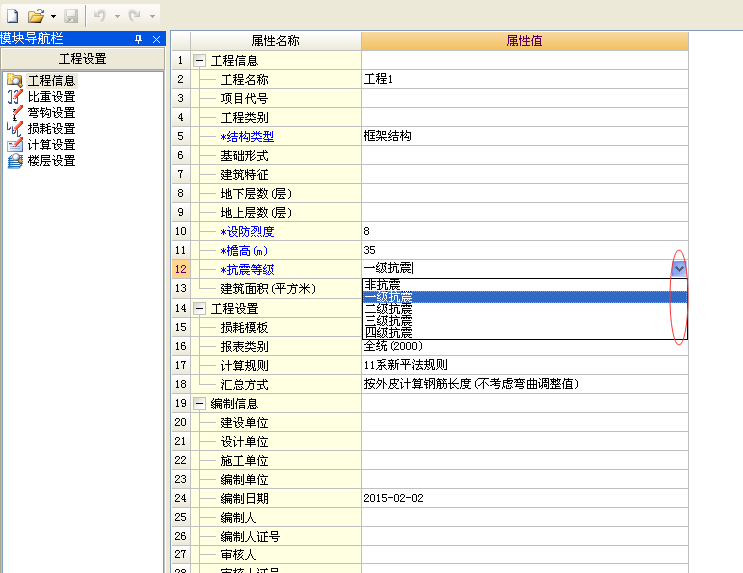Click the 计算规则 value 11系新平法规则
Screen dimensions: 743x573
[525, 365]
